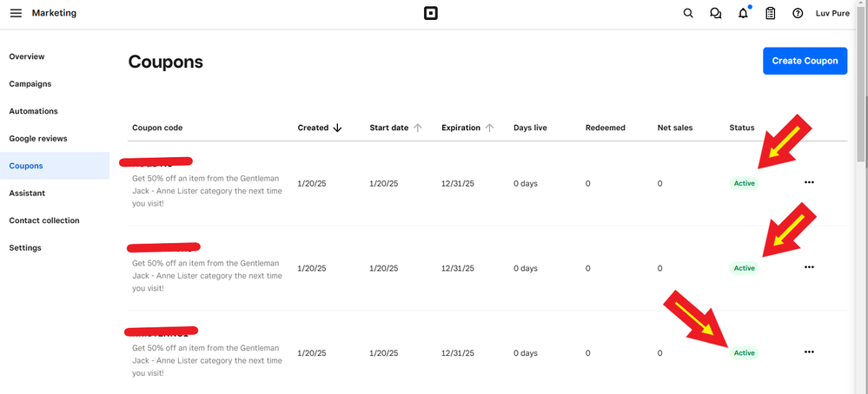Open the clipboard setup guide icon
Image resolution: width=868 pixels, height=394 pixels.
pos(770,13)
